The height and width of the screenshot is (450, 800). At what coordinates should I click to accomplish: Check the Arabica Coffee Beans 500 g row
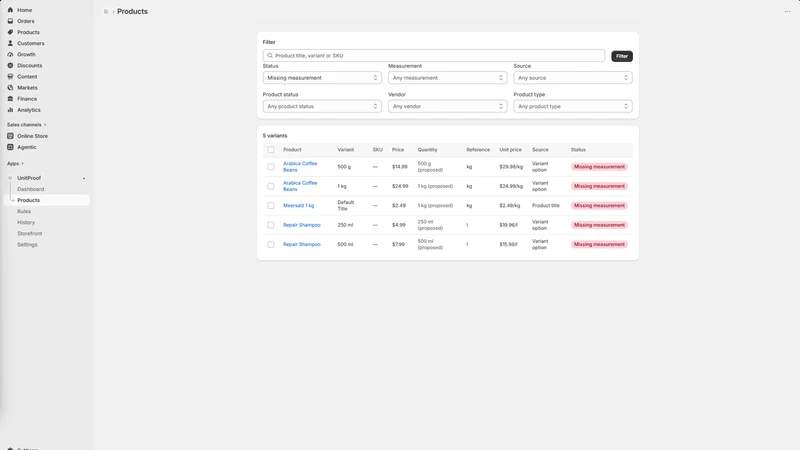point(271,167)
